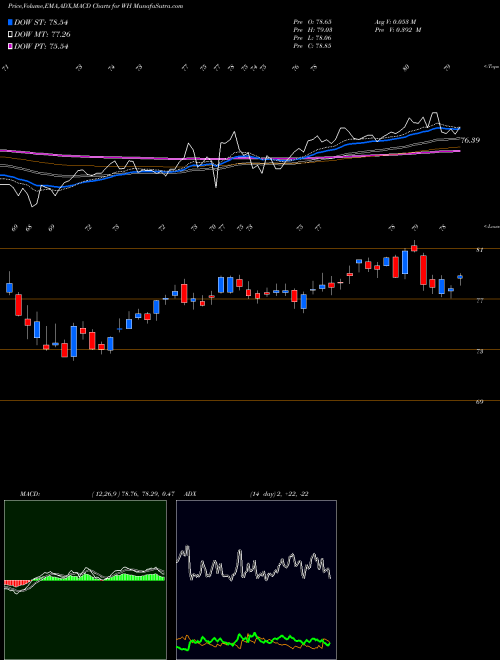Click the 'Avg V: 0.953 M' value

click(394, 22)
